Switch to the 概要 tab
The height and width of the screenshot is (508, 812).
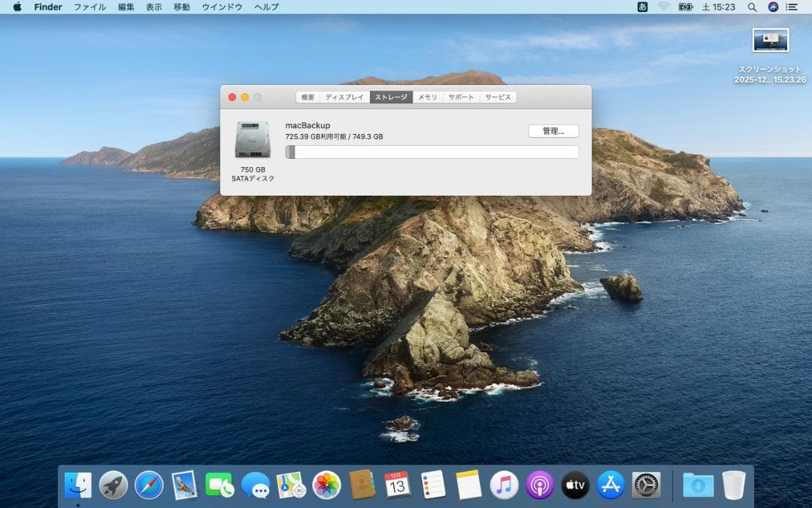point(309,96)
